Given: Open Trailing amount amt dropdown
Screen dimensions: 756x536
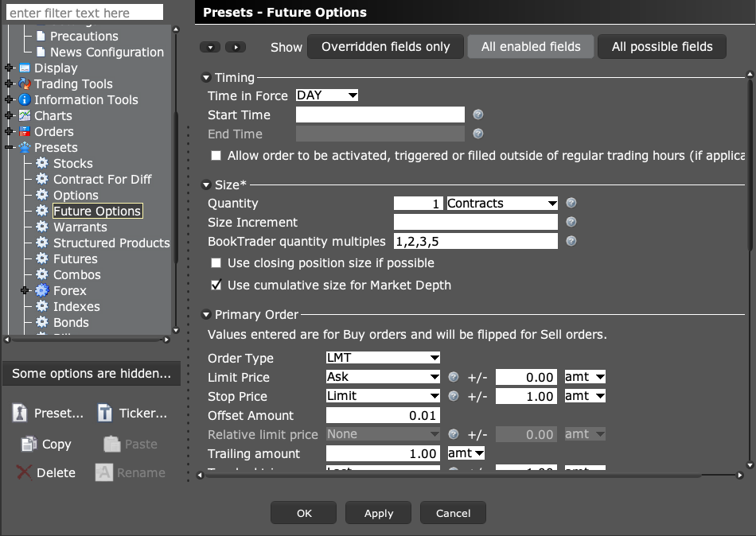Looking at the screenshot, I should 466,453.
